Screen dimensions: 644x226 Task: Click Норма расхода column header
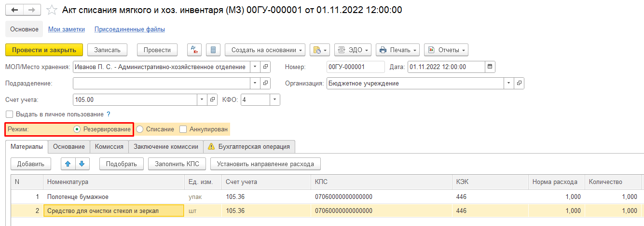556,182
